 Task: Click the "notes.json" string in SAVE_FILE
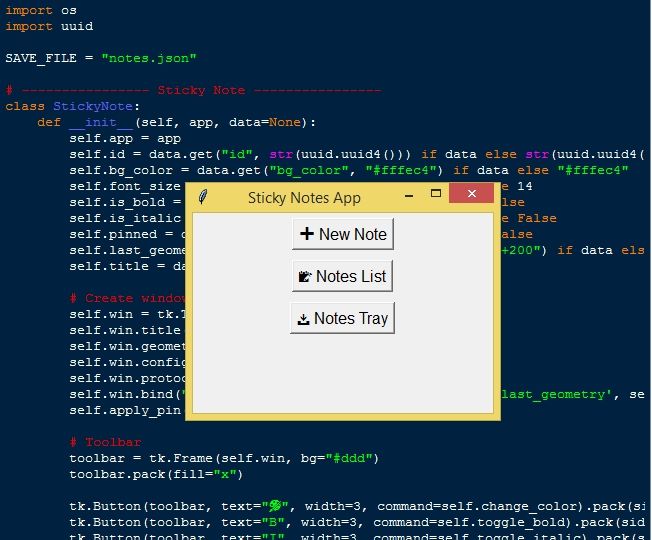tap(148, 58)
